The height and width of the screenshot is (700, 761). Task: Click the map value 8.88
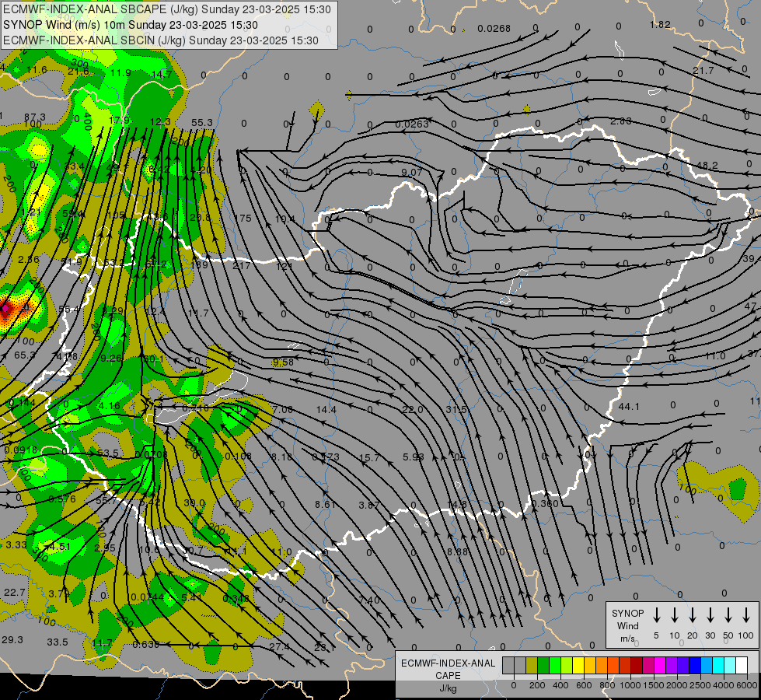point(457,552)
